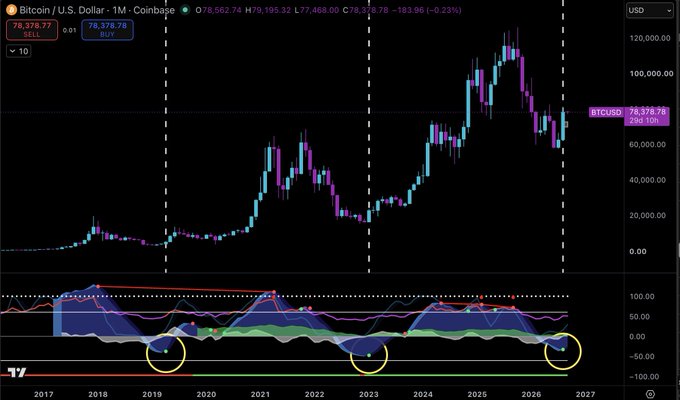680x400 pixels.
Task: Click the C78,378.78 close value in header
Action: [x=366, y=10]
